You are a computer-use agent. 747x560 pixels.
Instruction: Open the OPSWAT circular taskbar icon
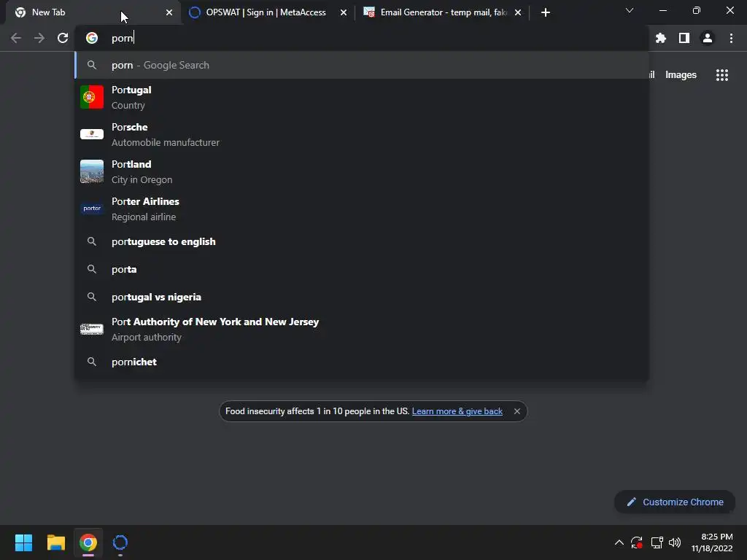pyautogui.click(x=120, y=542)
